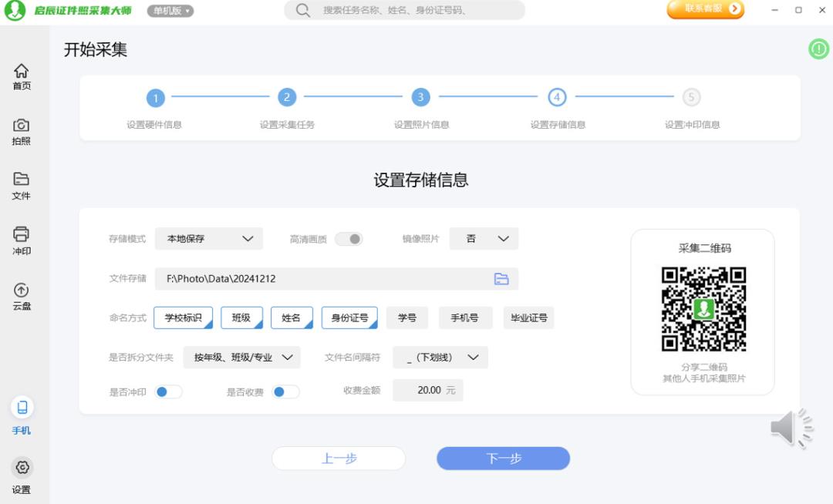Expand the 文件名间隔符 下划线 dropdown
This screenshot has height=504, width=833.
click(440, 358)
